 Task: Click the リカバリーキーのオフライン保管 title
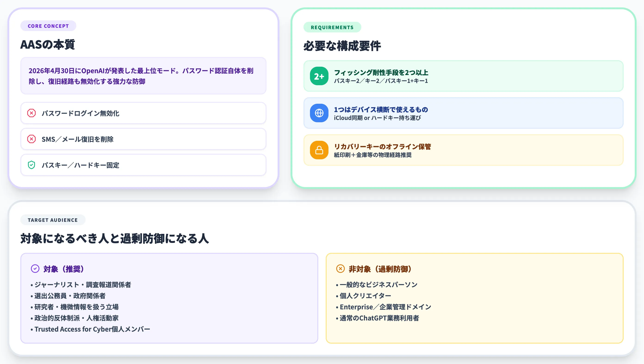click(383, 147)
